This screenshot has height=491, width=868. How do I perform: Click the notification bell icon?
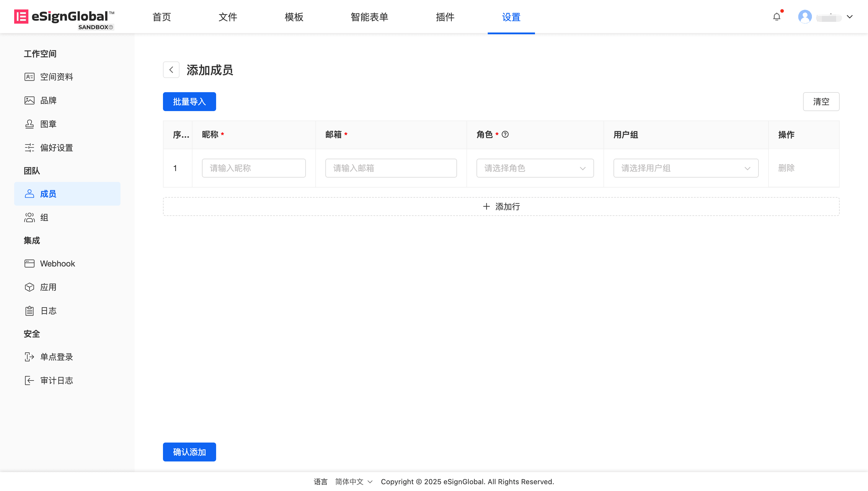(776, 17)
